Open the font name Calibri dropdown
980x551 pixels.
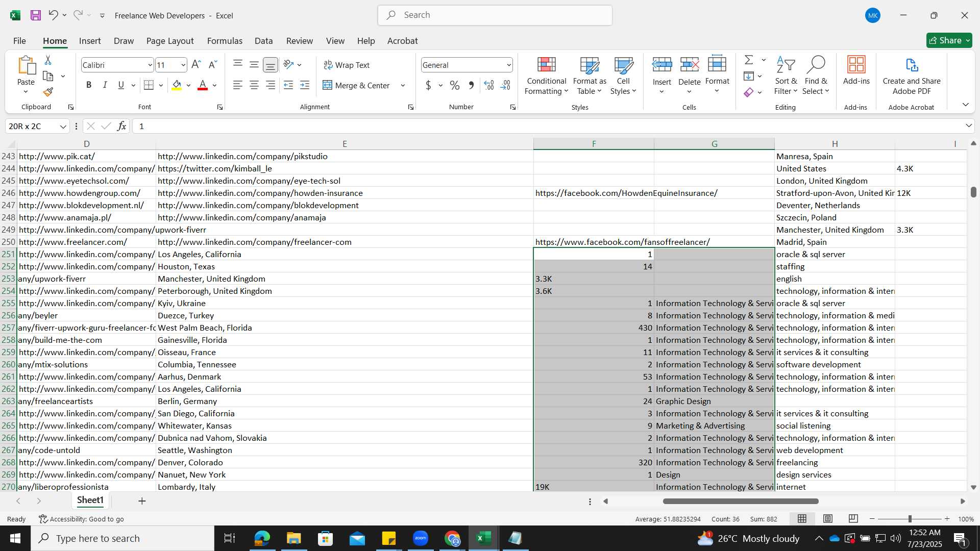[150, 65]
